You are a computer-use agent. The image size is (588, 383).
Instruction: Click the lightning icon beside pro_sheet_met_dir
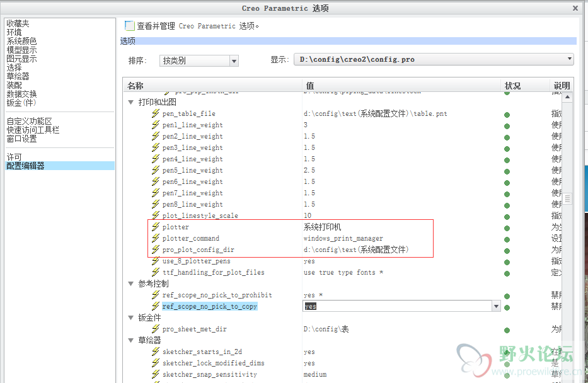click(156, 329)
